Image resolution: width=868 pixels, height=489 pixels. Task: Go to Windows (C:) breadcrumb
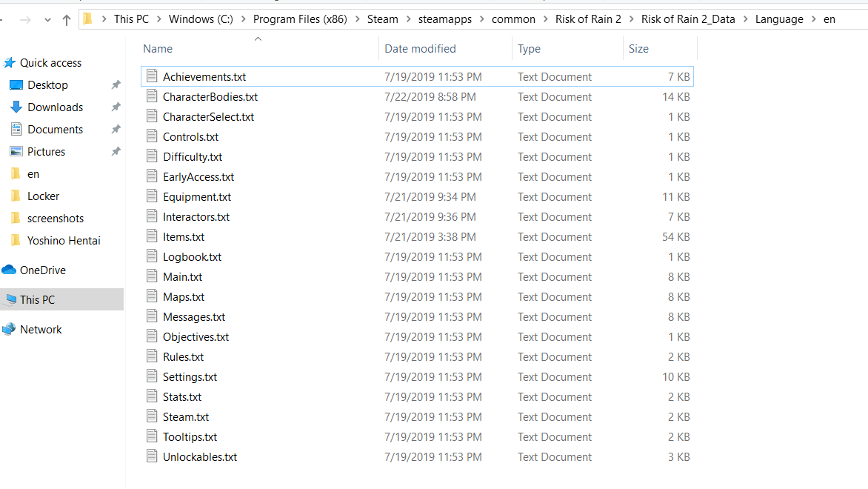point(201,19)
